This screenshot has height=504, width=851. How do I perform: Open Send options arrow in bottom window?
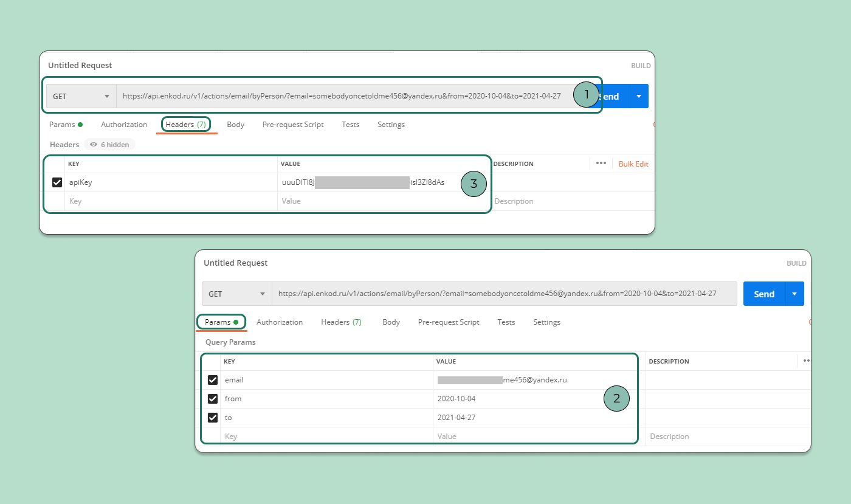point(794,294)
